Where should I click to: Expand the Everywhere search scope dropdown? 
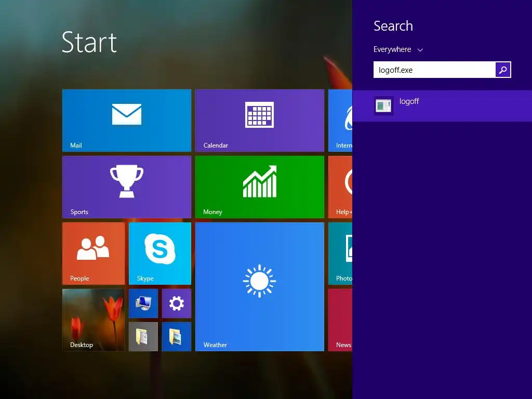tap(398, 49)
